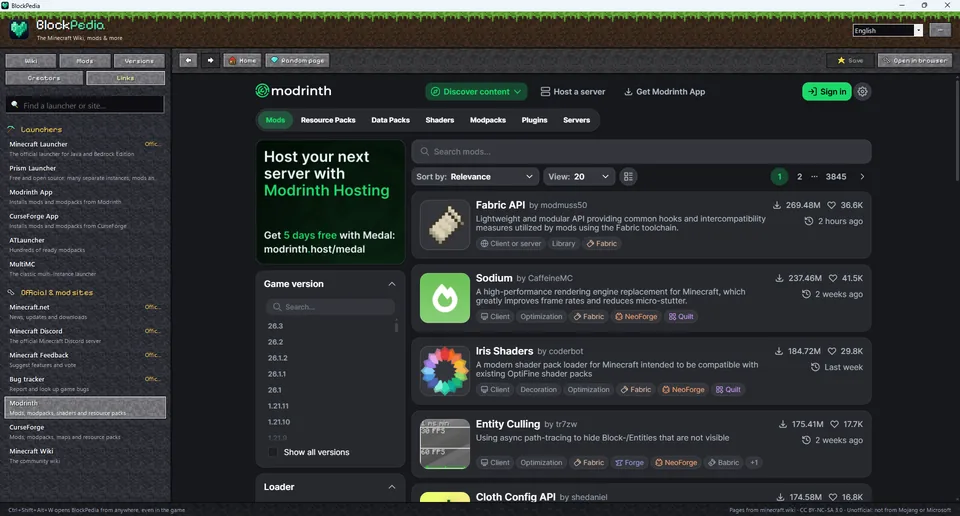Click the Search mods input field
Image resolution: width=960 pixels, height=516 pixels.
pos(641,151)
